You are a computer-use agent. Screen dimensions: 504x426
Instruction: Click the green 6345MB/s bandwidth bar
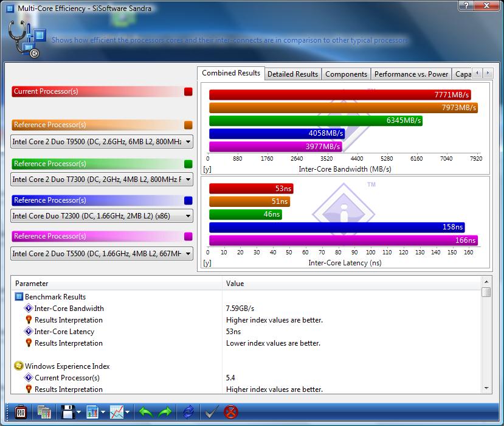click(316, 120)
